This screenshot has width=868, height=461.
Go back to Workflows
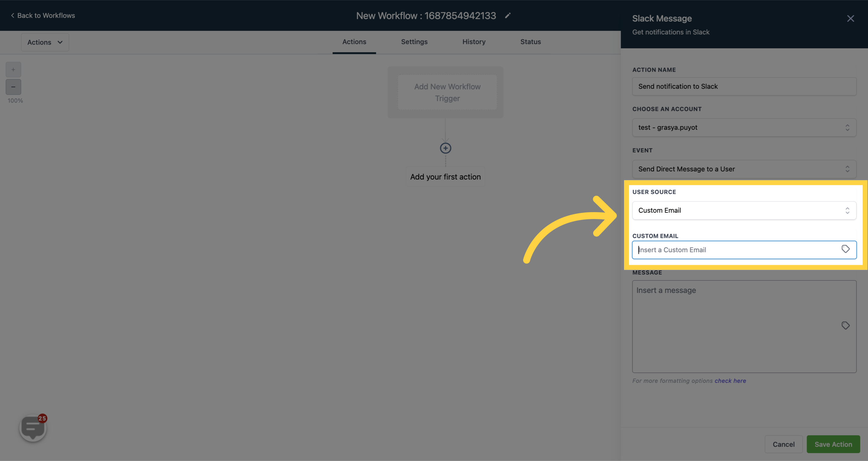pos(43,15)
